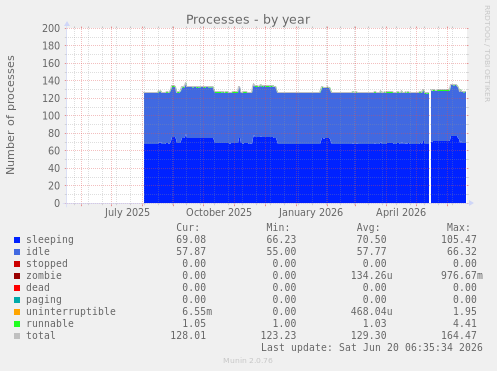Click the 'total' legend label
Image resolution: width=497 pixels, height=371 pixels.
click(41, 335)
